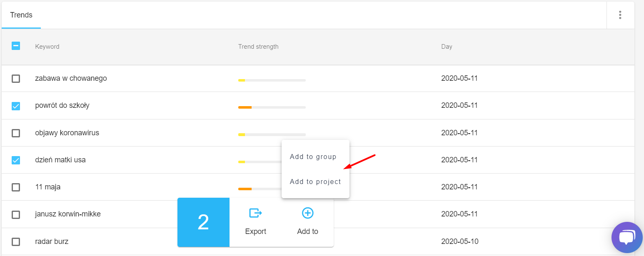Open the three-dot options menu
644x256 pixels.
620,15
